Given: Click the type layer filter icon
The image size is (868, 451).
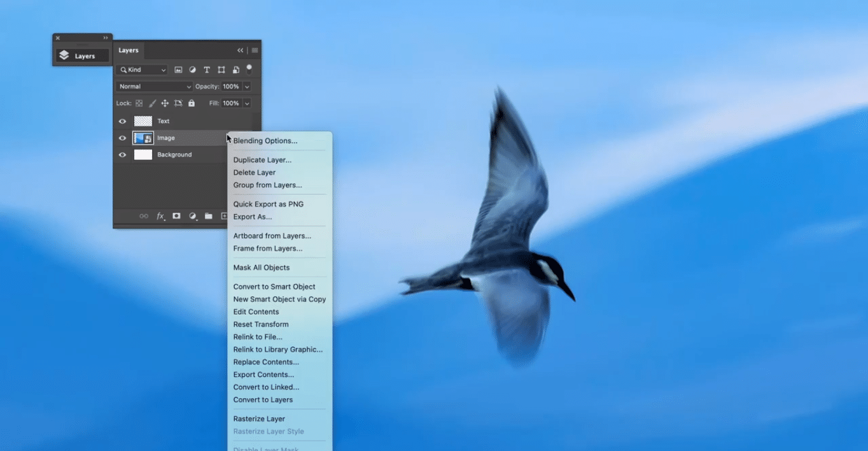Looking at the screenshot, I should 207,70.
